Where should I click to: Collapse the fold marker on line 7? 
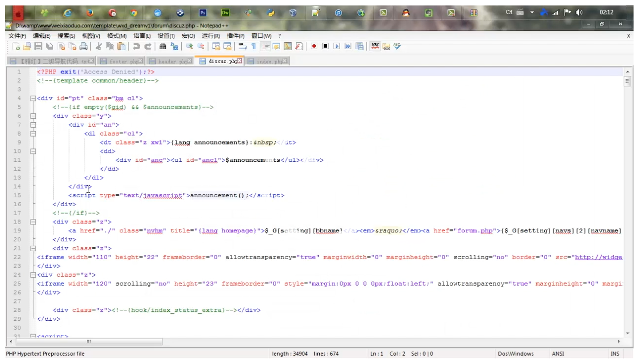click(33, 125)
